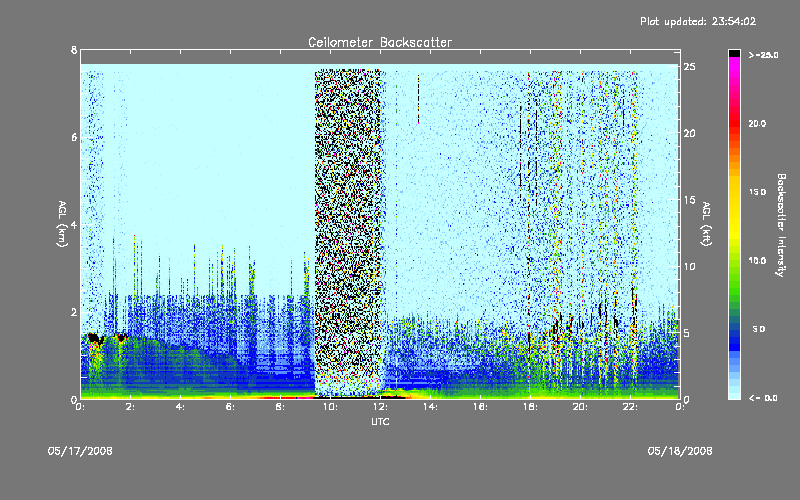Select the '6:' UTC hour tick
This screenshot has height=500, width=800.
(230, 407)
